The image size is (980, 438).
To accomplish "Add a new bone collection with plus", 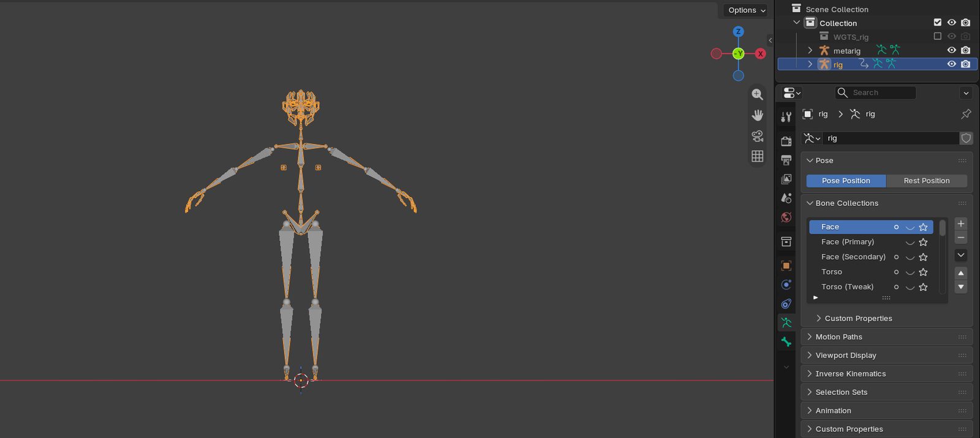I will [961, 224].
